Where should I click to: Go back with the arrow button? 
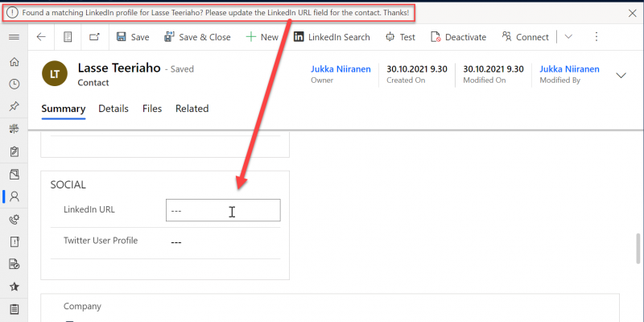coord(41,37)
